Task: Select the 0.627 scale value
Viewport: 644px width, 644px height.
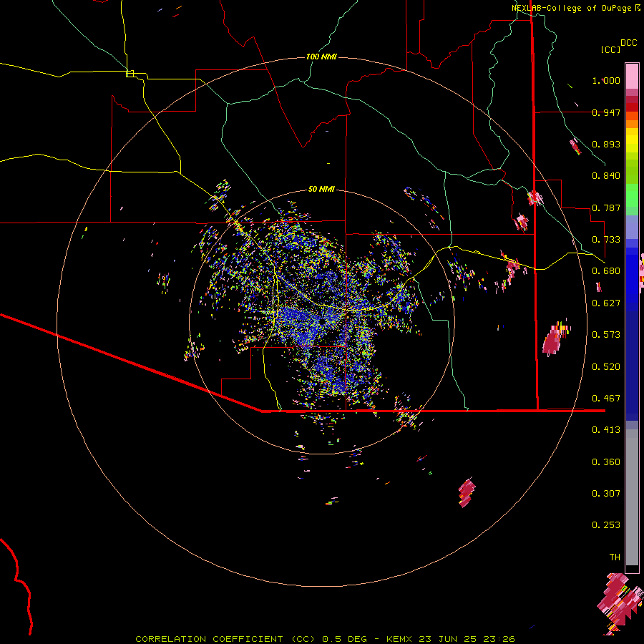Action: 606,303
